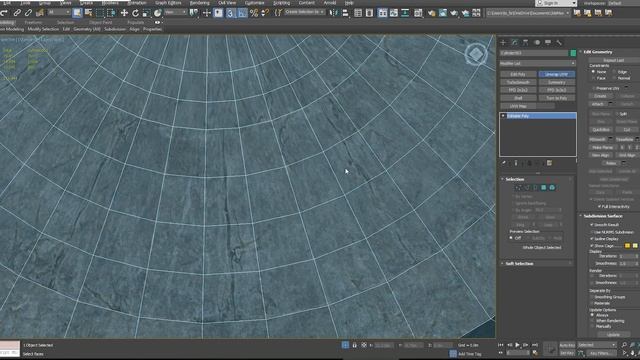Click the Repeat Last button

[x=613, y=60]
